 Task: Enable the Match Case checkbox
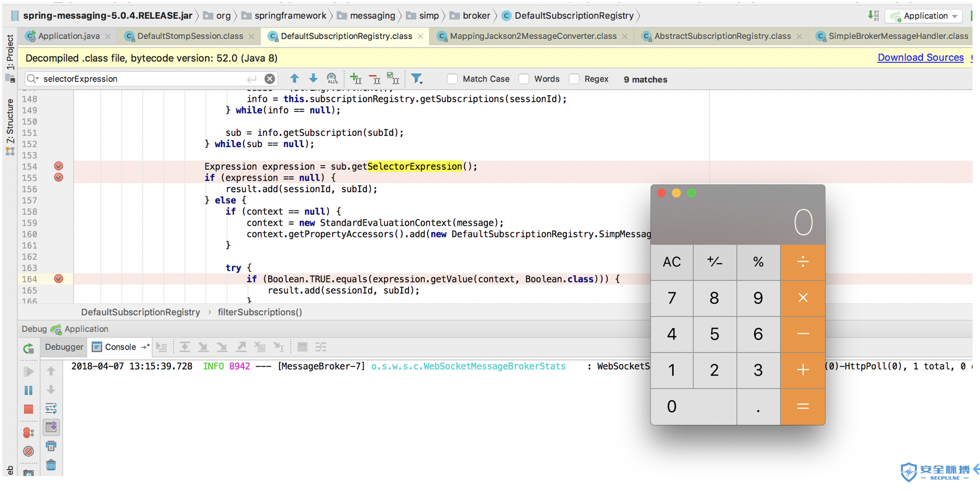click(452, 79)
